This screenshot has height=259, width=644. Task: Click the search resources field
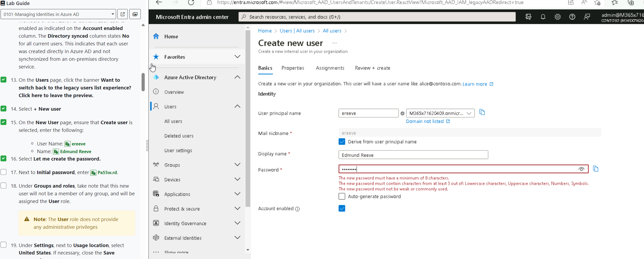point(377,17)
